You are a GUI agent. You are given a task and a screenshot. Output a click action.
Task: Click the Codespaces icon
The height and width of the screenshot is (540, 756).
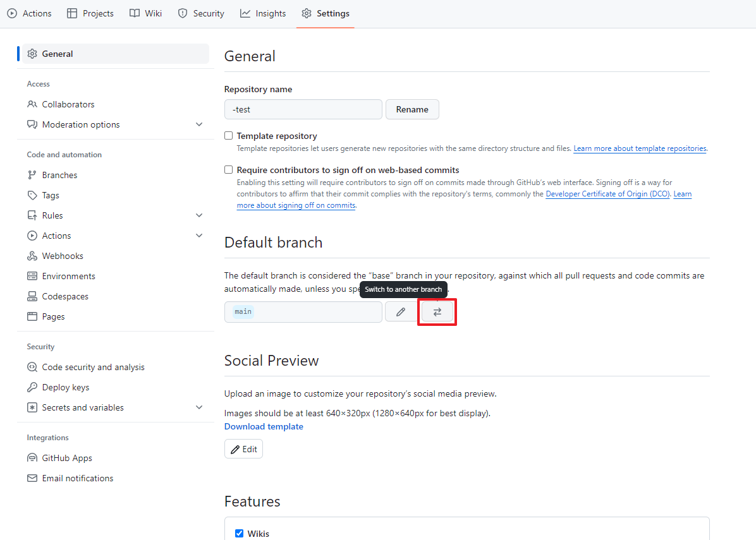coord(32,296)
